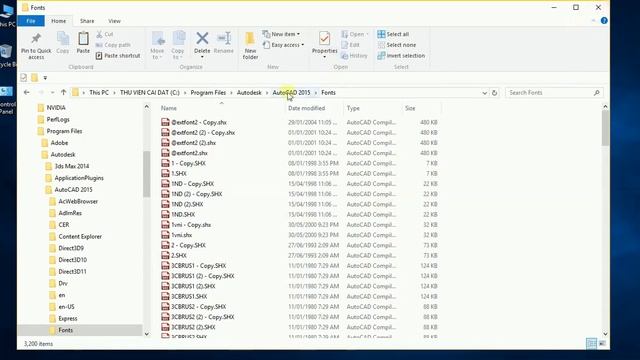
Task: Refresh the Fonts folder view
Action: 494,93
